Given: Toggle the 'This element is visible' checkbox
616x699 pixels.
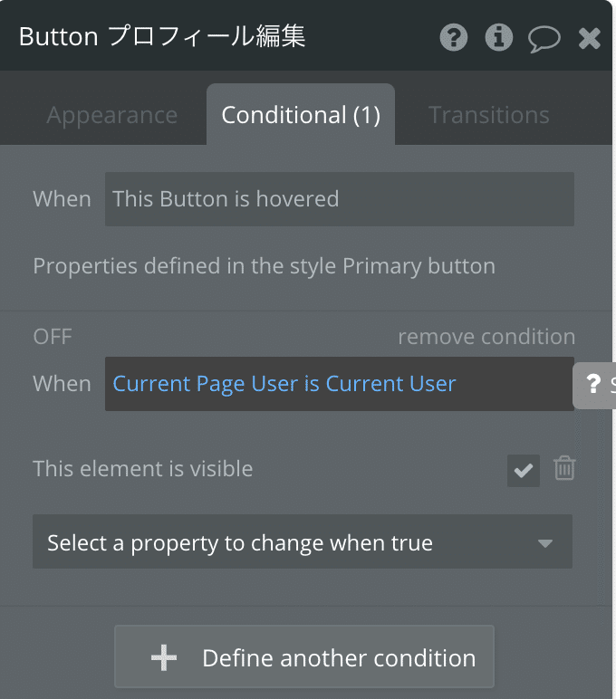Looking at the screenshot, I should click(524, 470).
